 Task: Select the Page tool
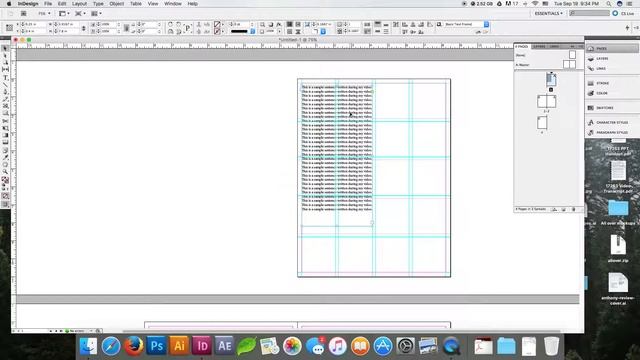(x=5, y=62)
